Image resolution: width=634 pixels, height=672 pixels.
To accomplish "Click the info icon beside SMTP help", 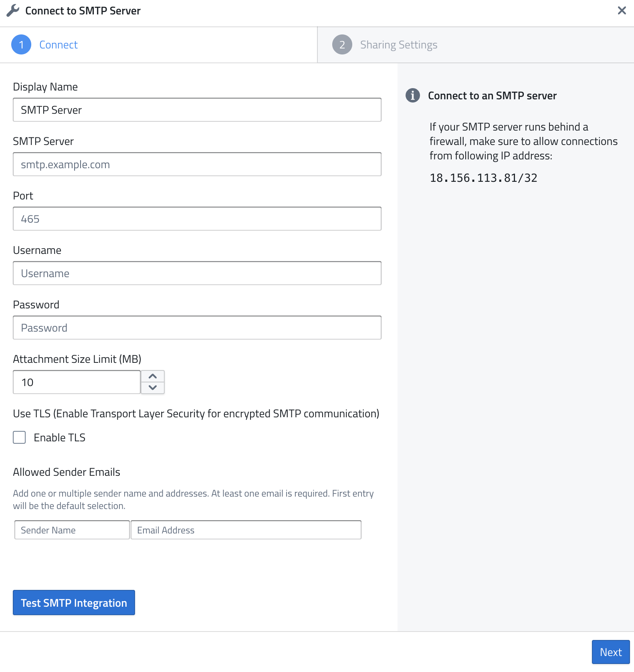I will tap(412, 96).
